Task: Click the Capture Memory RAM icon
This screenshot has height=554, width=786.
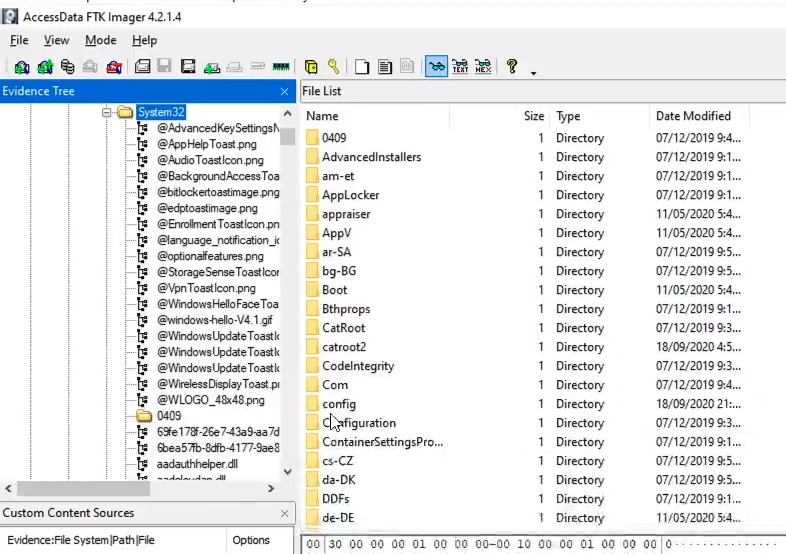Action: pyautogui.click(x=281, y=67)
